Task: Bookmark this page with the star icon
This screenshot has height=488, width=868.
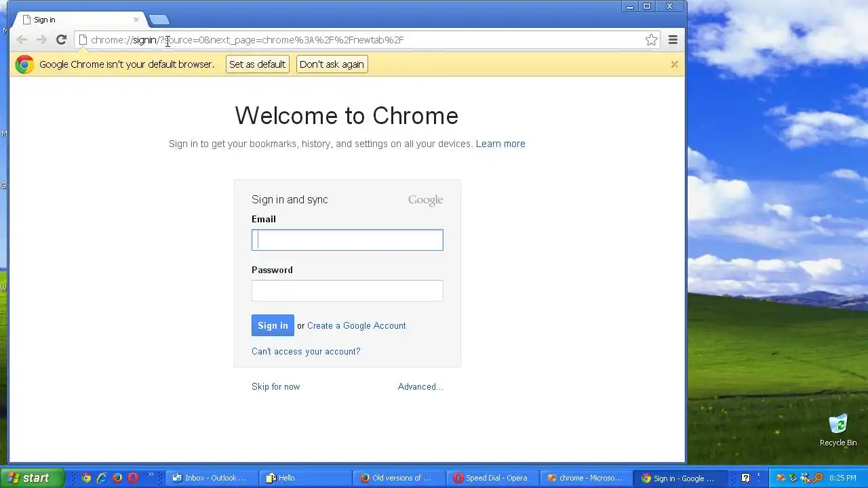Action: tap(651, 40)
